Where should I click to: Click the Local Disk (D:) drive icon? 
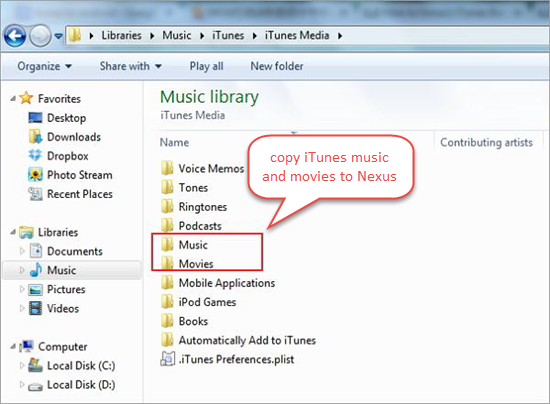(35, 386)
